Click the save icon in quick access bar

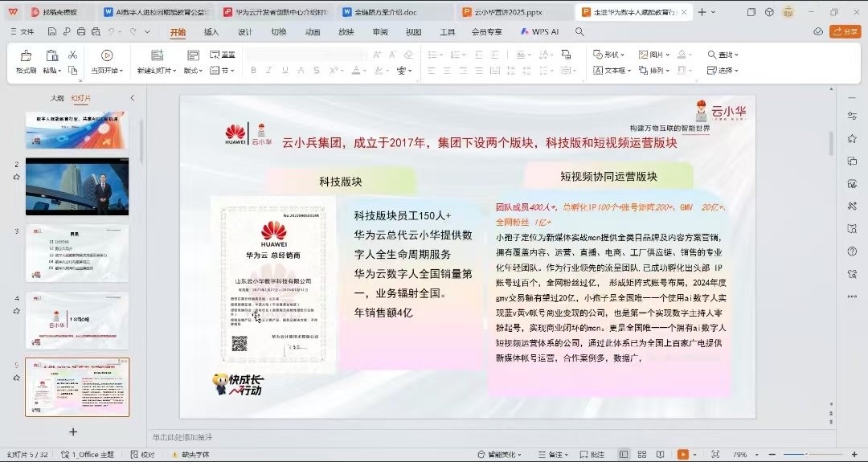tap(51, 32)
